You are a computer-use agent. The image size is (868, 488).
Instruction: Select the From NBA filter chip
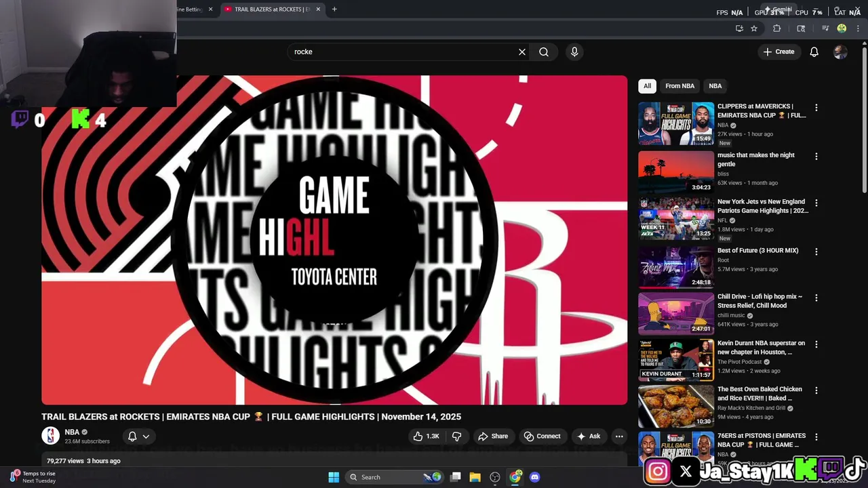point(679,86)
